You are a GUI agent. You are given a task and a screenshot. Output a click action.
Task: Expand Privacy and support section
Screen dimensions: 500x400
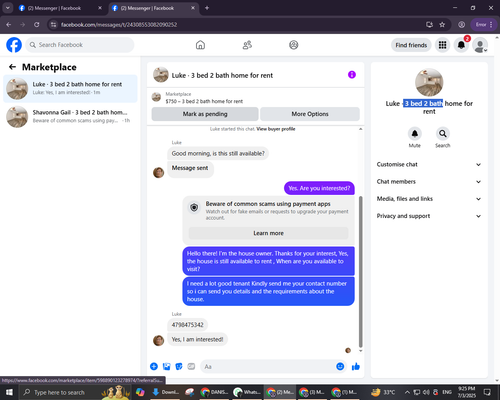[429, 216]
